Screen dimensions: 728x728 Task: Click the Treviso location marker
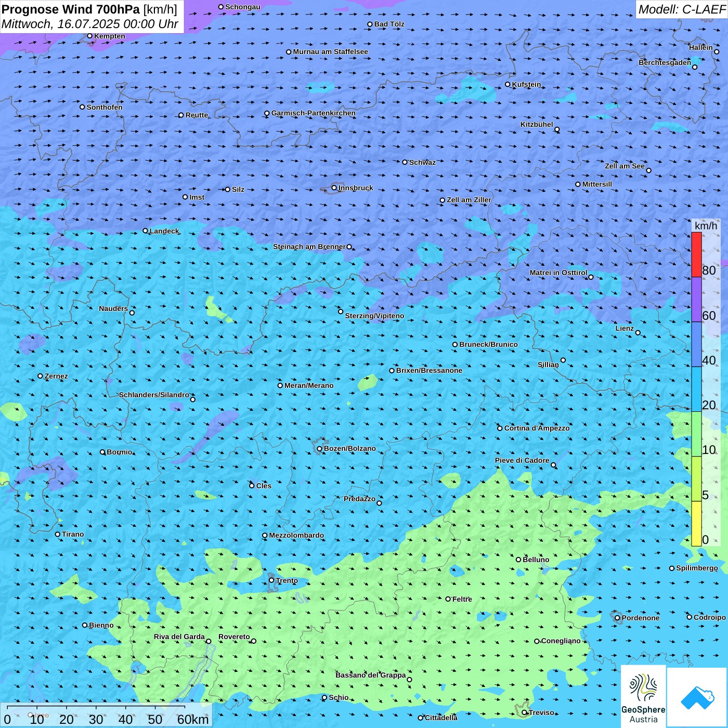(x=525, y=712)
